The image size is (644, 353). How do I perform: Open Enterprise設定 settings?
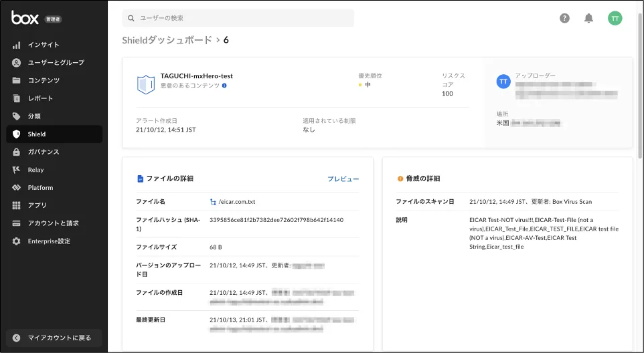(49, 241)
